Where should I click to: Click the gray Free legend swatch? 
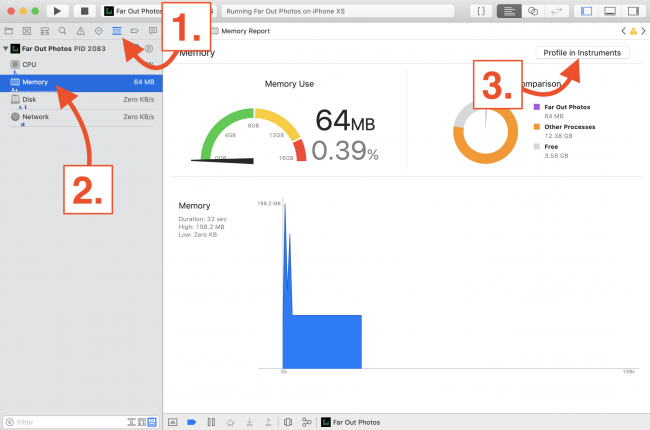coord(537,146)
